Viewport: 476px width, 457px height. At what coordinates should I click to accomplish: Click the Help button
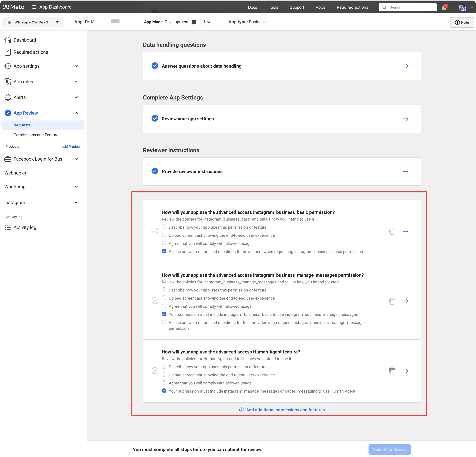click(462, 22)
